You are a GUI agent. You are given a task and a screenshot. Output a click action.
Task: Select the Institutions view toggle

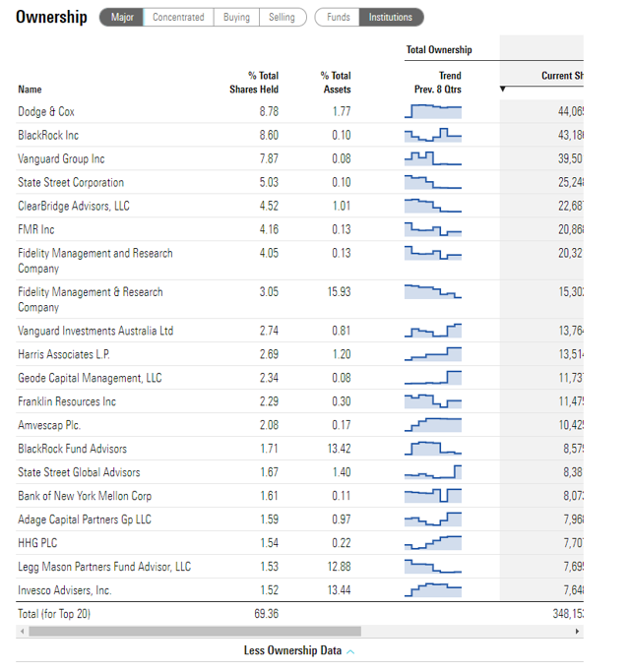pyautogui.click(x=391, y=17)
